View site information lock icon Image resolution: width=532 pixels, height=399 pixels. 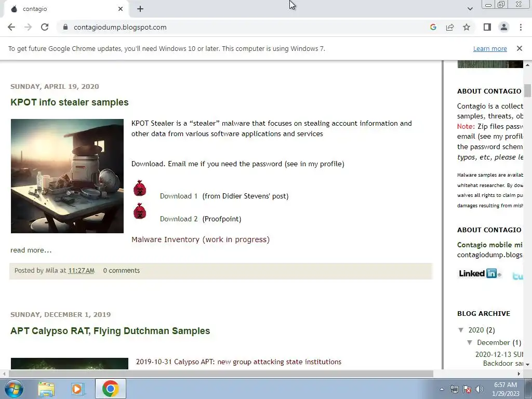coord(65,27)
